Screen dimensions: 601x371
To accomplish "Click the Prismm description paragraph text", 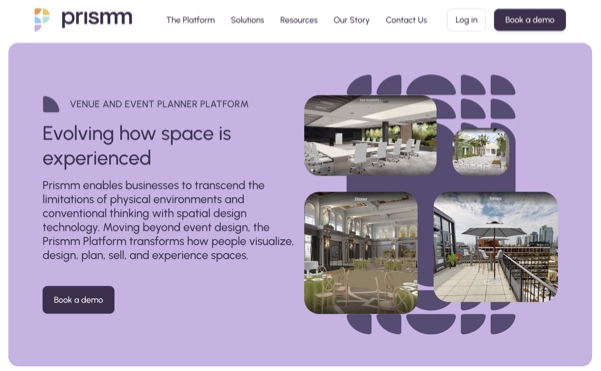I will [x=168, y=220].
